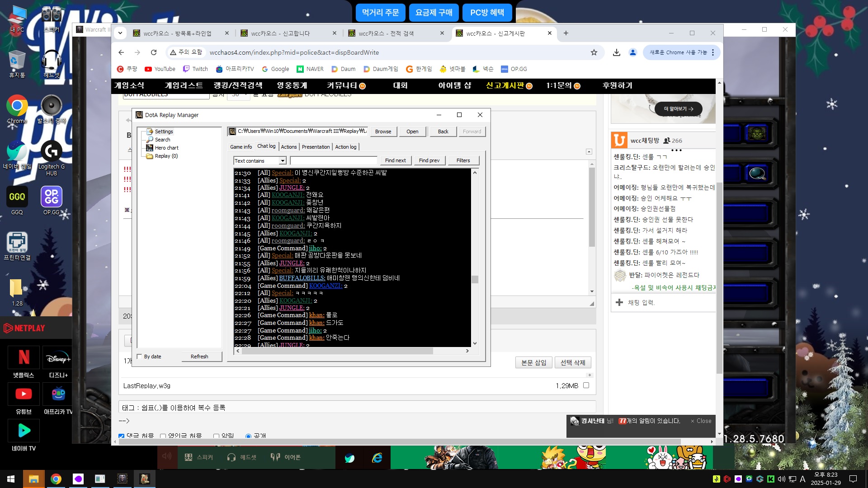Click the 선택 삭제 button

click(573, 362)
